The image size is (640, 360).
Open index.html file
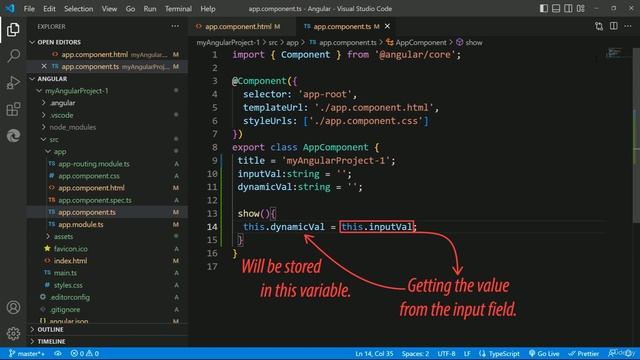[x=108, y=260]
